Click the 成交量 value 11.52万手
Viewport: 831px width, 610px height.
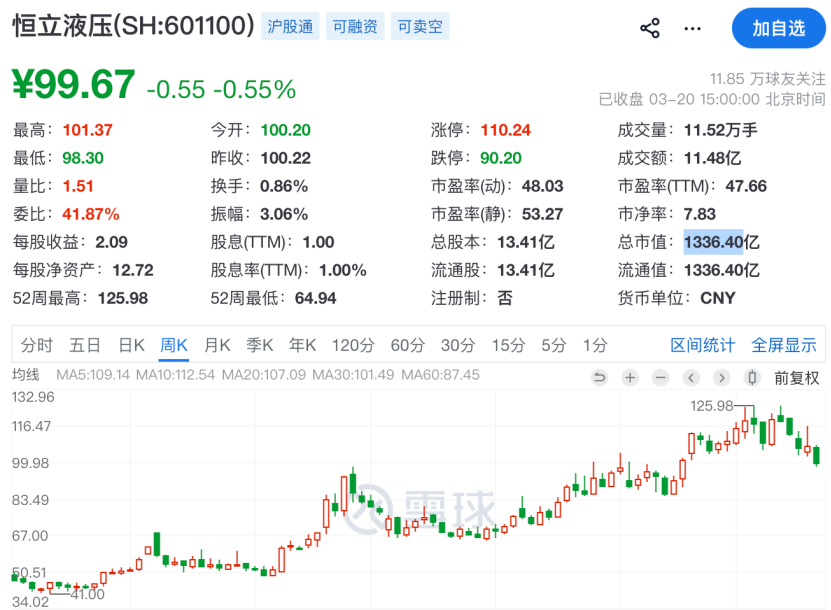coord(720,130)
